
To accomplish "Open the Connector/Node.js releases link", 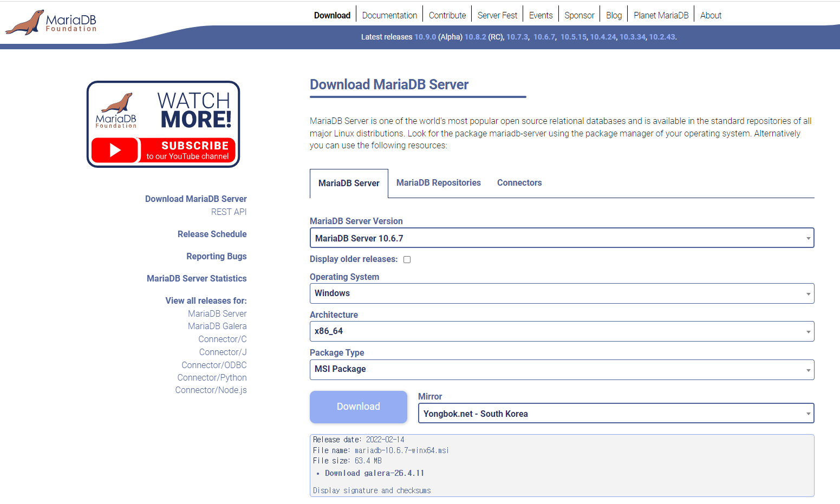I will 211,390.
